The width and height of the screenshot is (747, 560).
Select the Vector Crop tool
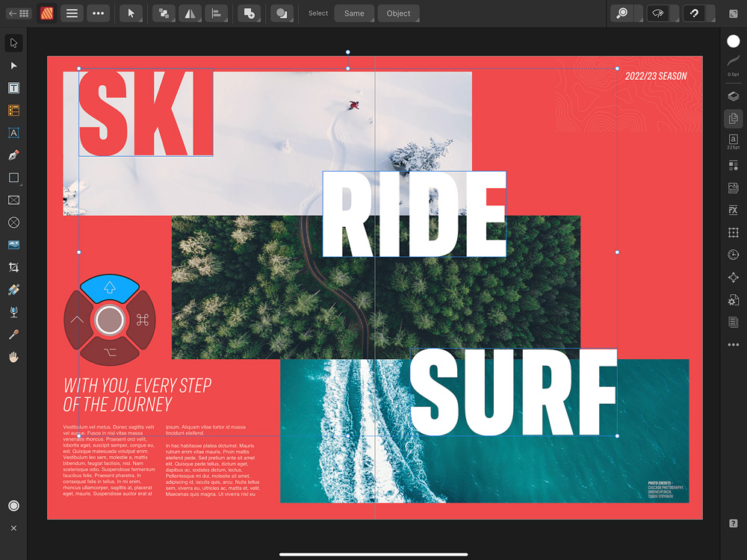[x=13, y=267]
